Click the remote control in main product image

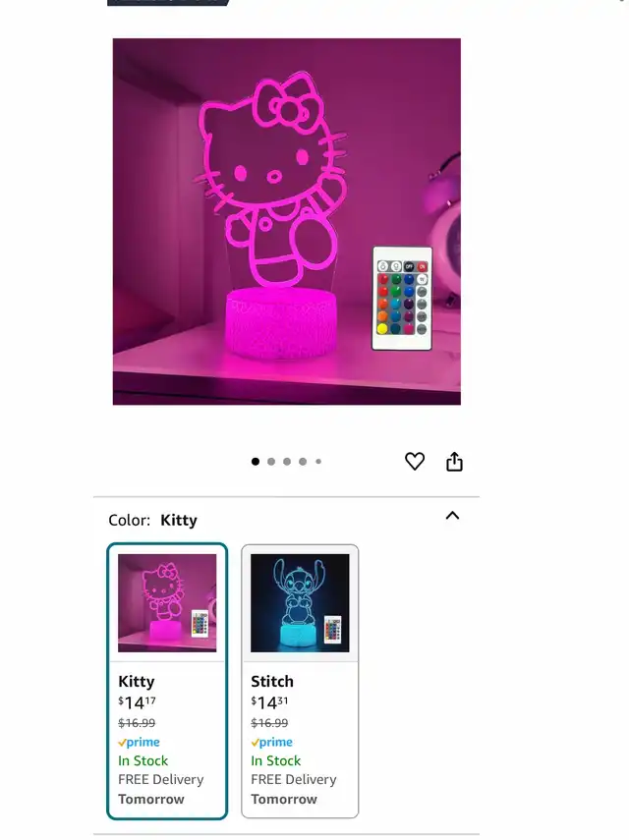point(402,299)
